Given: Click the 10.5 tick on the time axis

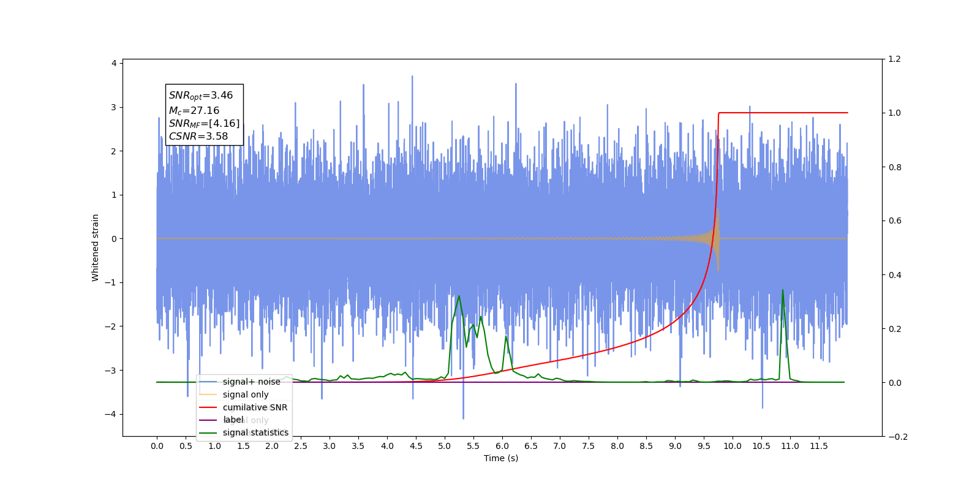Looking at the screenshot, I should coord(761,446).
